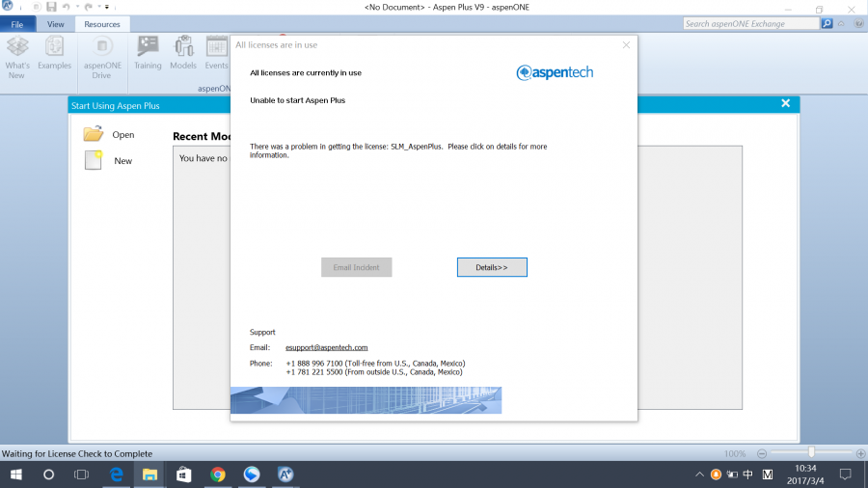The height and width of the screenshot is (488, 868).
Task: Open Microsoft Store from taskbar
Action: point(184,474)
